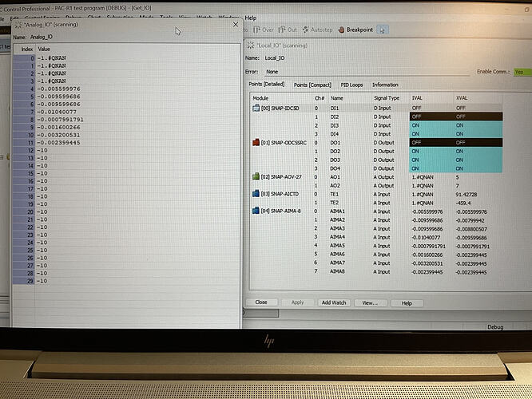
Task: Select the red [01] SNAP-ODC5SRC module icon
Action: [x=256, y=142]
